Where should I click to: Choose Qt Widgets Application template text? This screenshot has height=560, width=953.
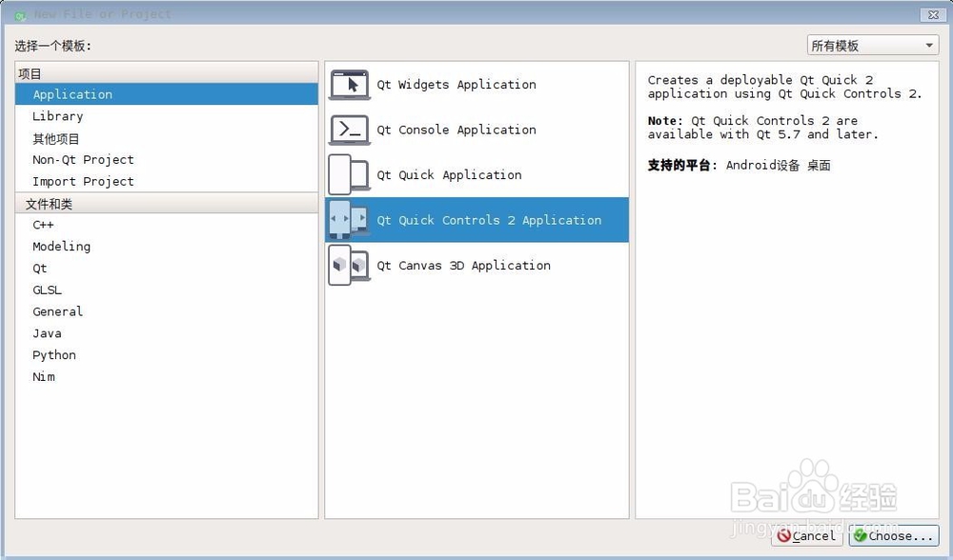(x=456, y=85)
